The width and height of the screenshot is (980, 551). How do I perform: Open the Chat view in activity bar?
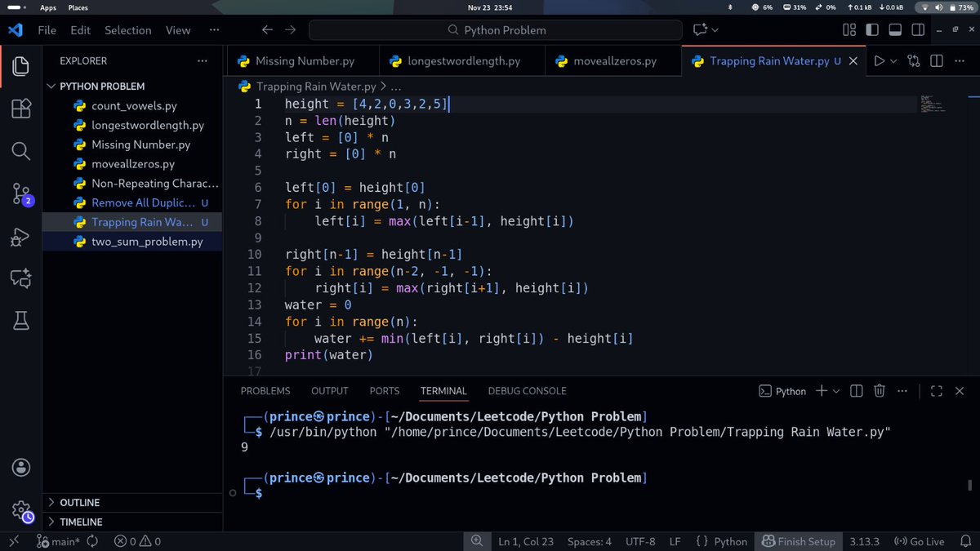(21, 279)
